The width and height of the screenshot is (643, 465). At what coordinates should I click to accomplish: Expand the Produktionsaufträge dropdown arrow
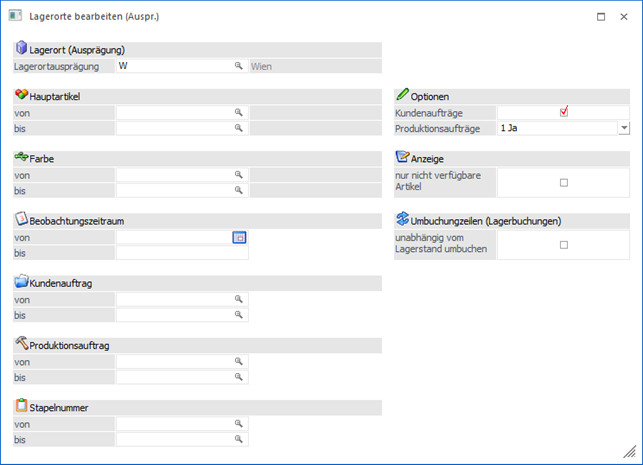623,128
